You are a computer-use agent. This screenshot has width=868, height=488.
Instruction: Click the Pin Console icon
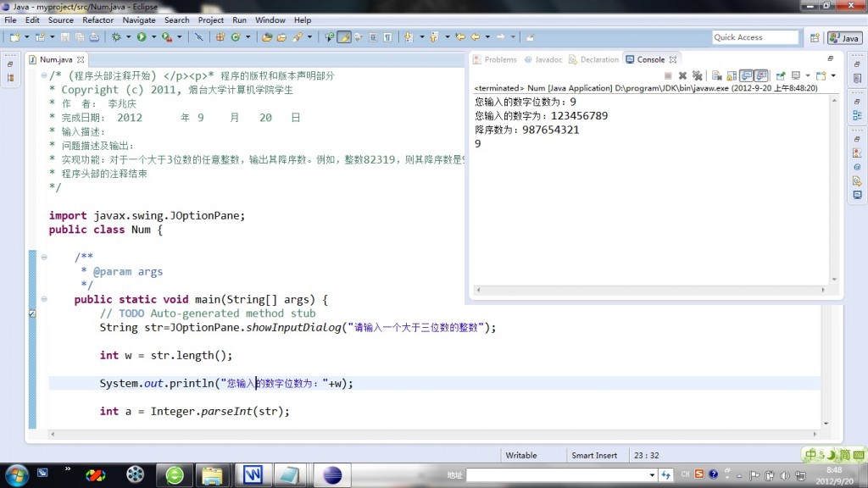coord(781,75)
